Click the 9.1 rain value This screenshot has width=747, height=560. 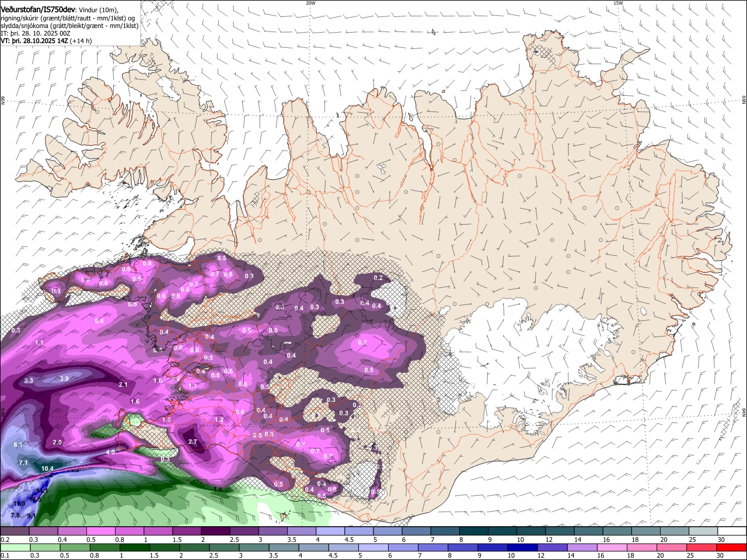coord(32,516)
